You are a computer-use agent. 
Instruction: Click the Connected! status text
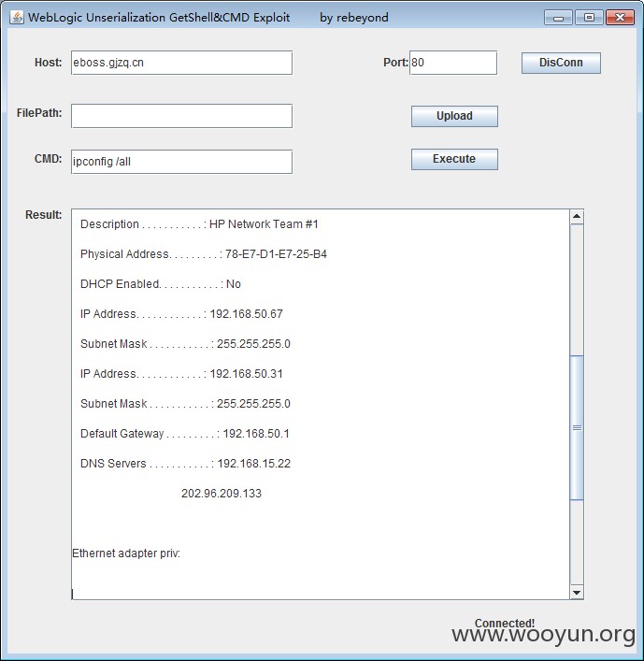[x=505, y=623]
